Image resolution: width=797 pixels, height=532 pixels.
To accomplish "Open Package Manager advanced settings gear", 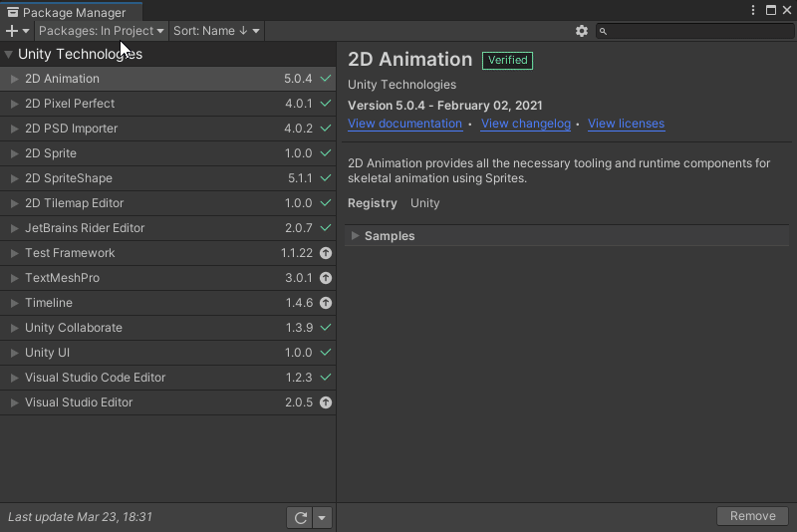I will click(x=582, y=31).
